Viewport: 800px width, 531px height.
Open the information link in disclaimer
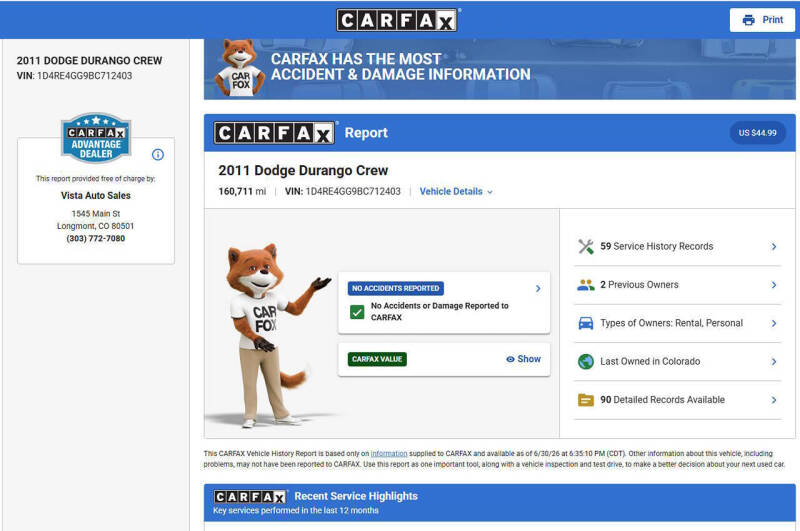[389, 453]
